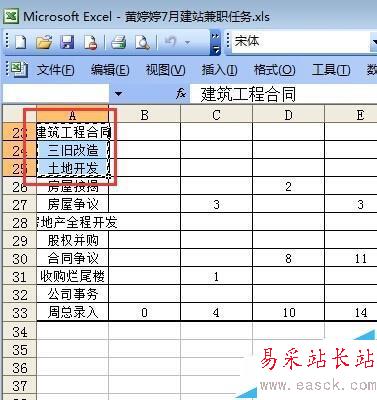Viewport: 377px width, 400px height.
Task: Select column C header
Action: point(217,115)
